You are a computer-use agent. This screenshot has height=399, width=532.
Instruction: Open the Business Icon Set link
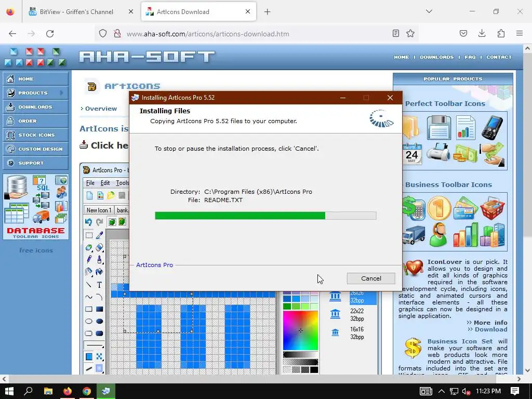tap(461, 341)
